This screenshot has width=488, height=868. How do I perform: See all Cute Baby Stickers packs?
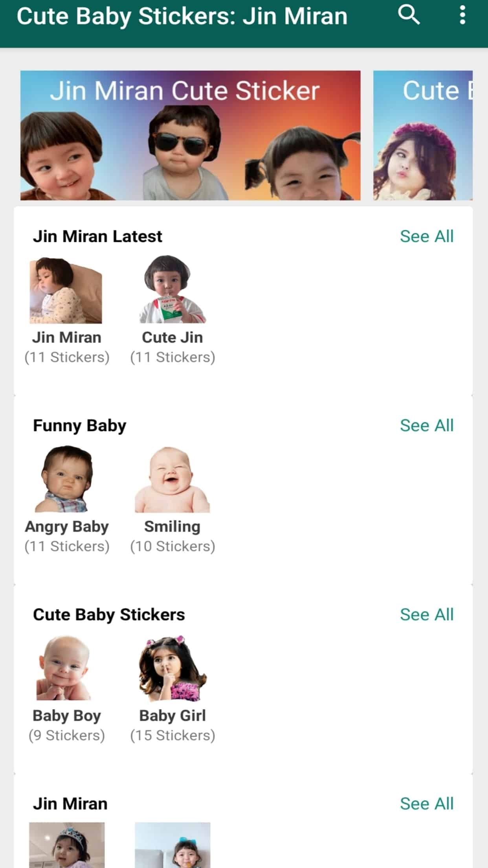click(x=426, y=614)
